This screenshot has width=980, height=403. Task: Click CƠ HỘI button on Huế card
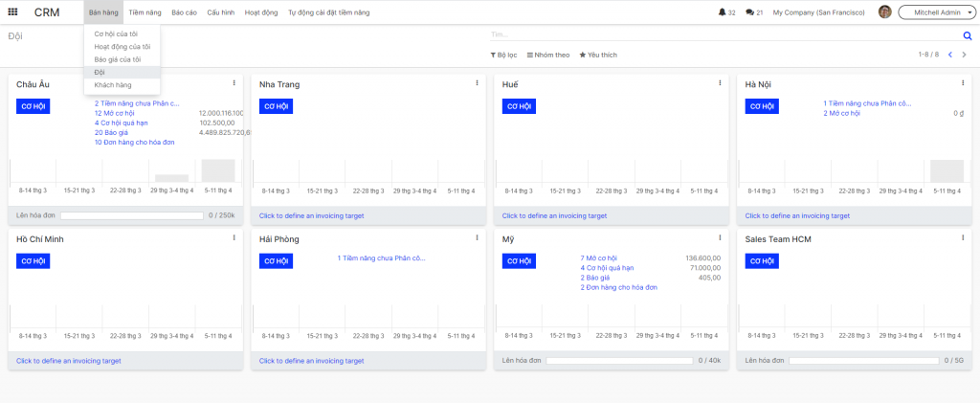point(520,106)
